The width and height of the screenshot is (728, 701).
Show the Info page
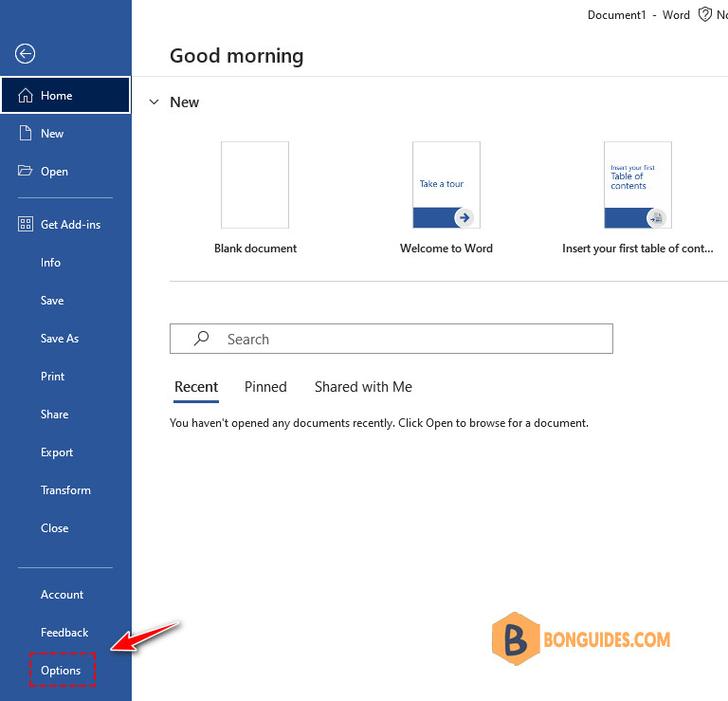(x=65, y=263)
